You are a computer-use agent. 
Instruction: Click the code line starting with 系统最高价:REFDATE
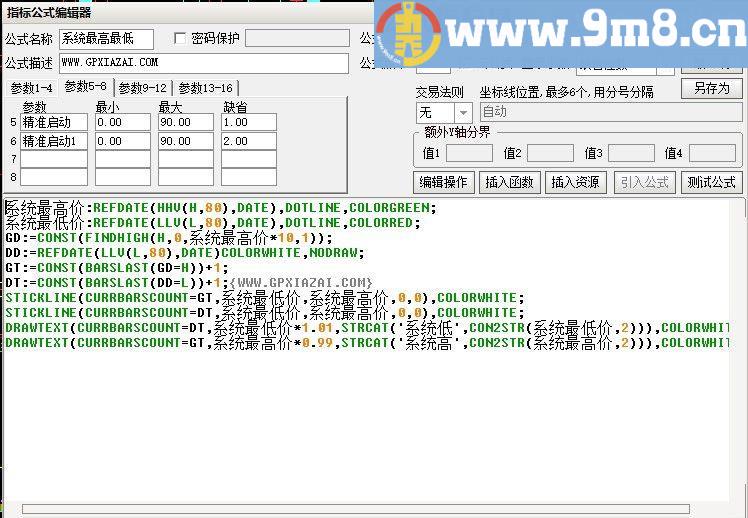[220, 208]
